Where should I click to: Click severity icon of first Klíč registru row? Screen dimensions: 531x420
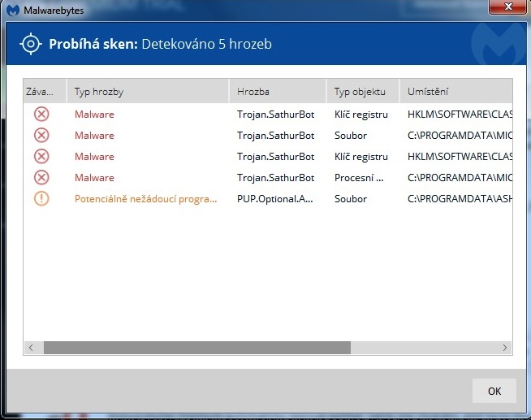[x=41, y=115]
